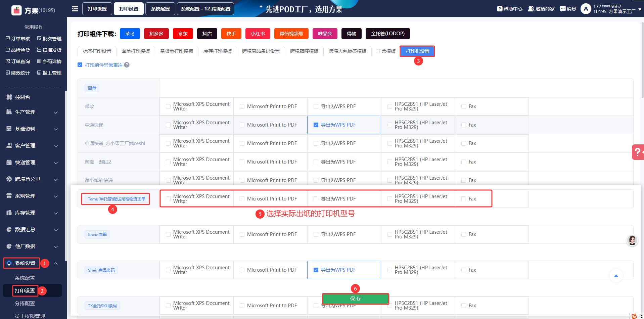Check Fax in the 淘宝—测试2 row

click(464, 162)
